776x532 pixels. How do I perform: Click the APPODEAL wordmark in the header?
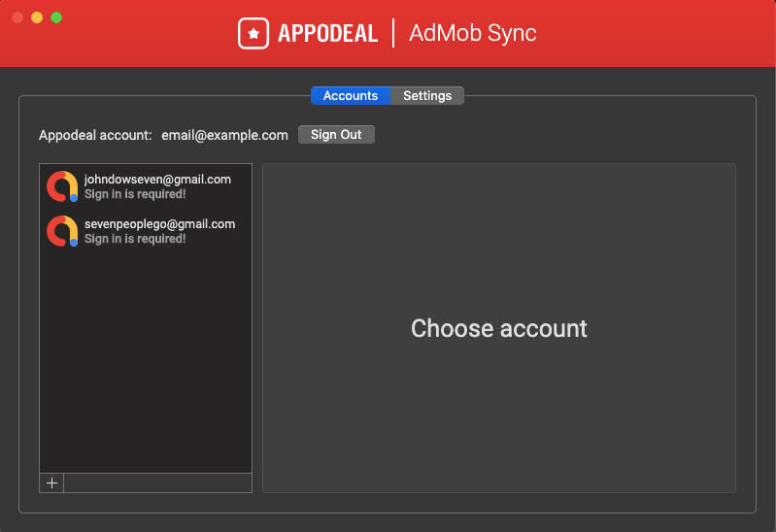327,33
